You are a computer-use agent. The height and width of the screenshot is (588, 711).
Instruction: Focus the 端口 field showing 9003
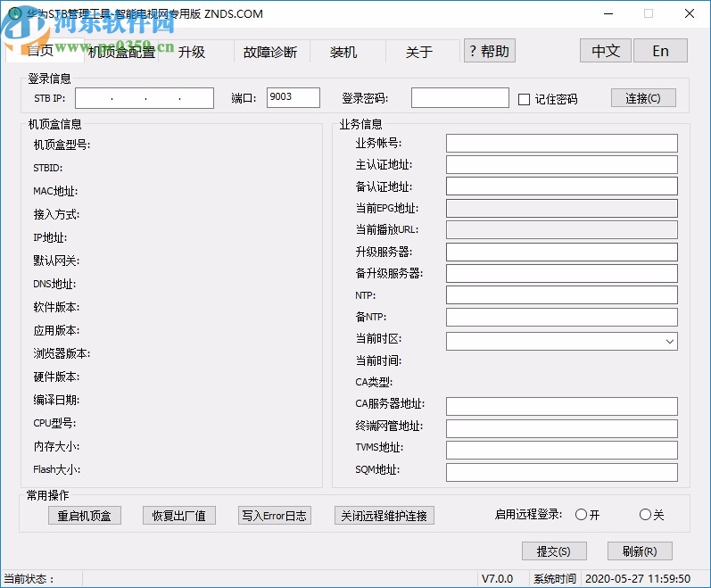tap(293, 97)
